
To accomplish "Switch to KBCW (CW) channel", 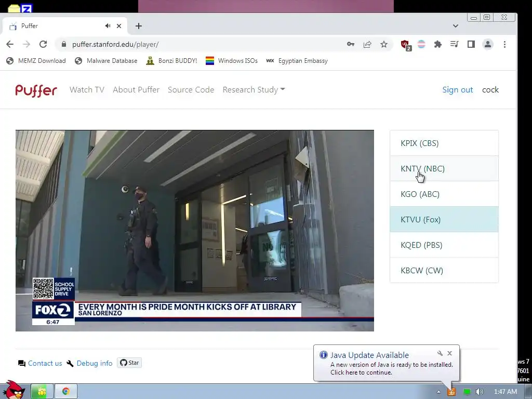I will pos(444,270).
